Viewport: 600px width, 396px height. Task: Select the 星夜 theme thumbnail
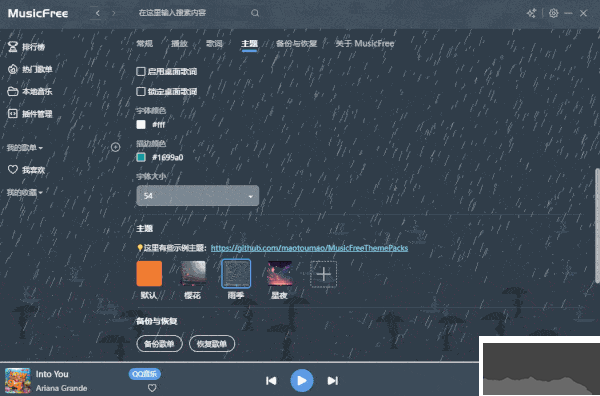(x=280, y=274)
